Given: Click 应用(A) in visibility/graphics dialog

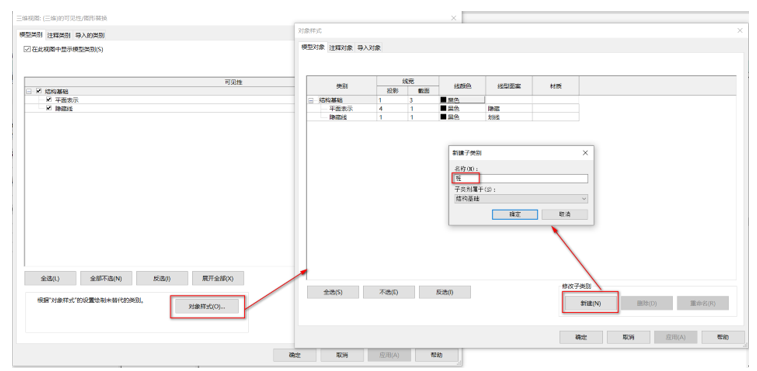Looking at the screenshot, I should 390,355.
